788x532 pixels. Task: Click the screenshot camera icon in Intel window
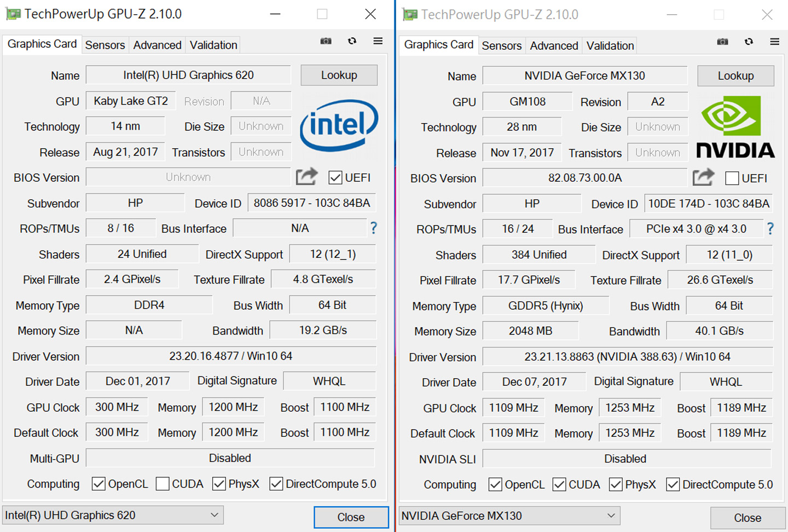click(x=326, y=41)
